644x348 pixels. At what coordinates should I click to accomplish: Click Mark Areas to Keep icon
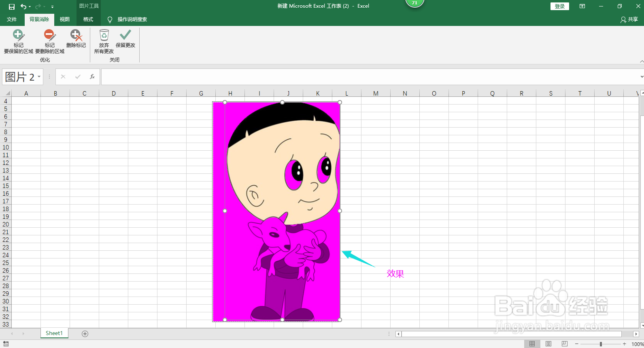19,35
